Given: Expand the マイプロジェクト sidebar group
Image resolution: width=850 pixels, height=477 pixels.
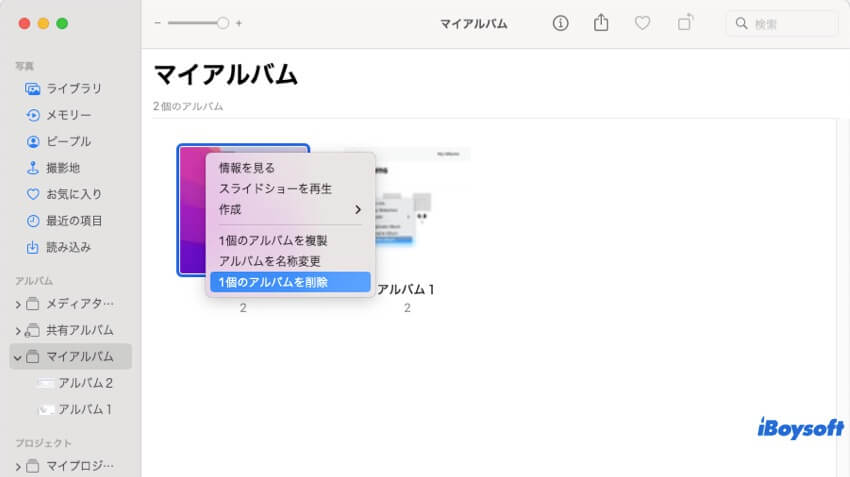Looking at the screenshot, I should pyautogui.click(x=18, y=467).
